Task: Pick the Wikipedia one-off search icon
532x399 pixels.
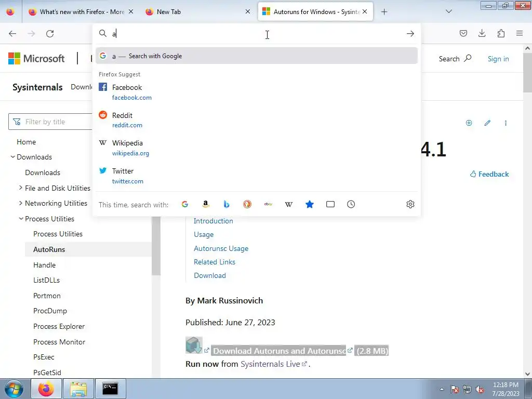Action: (289, 204)
